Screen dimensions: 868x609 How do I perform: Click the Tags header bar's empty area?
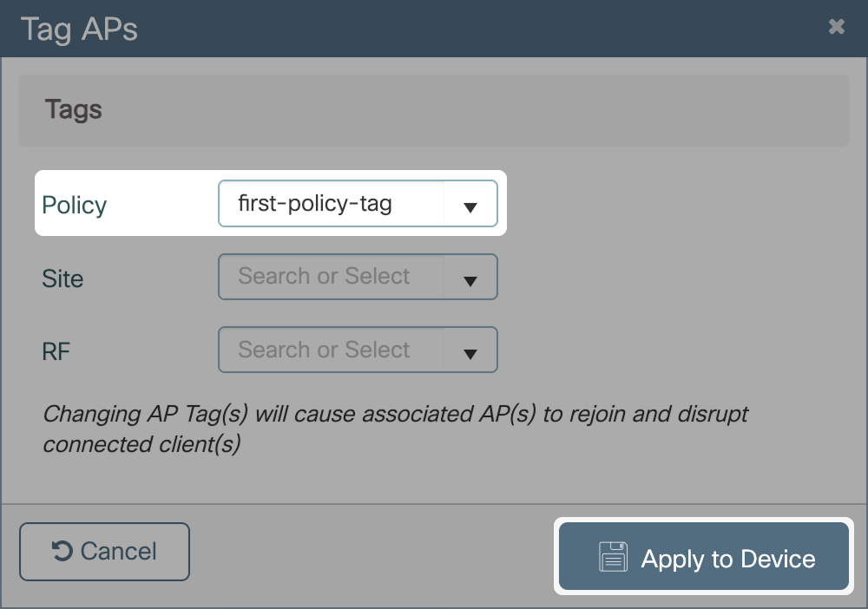tap(477, 110)
